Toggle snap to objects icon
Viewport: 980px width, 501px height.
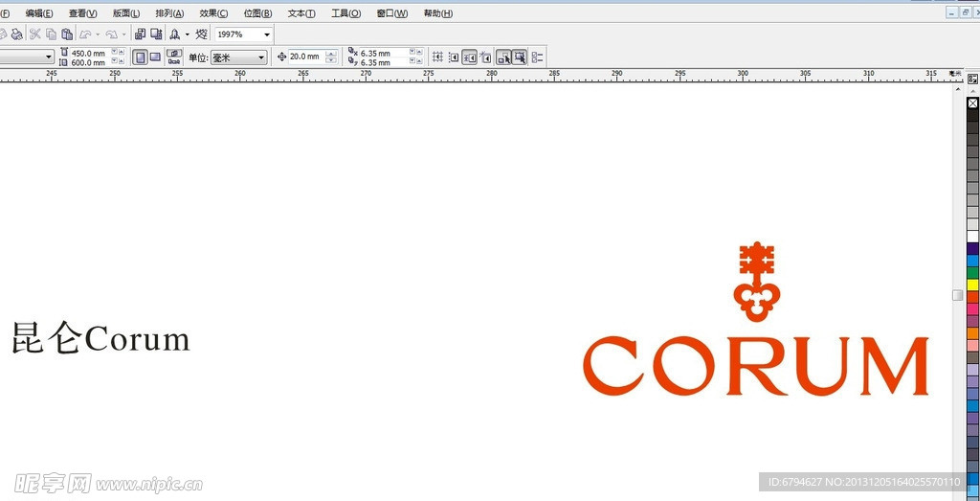pos(469,57)
